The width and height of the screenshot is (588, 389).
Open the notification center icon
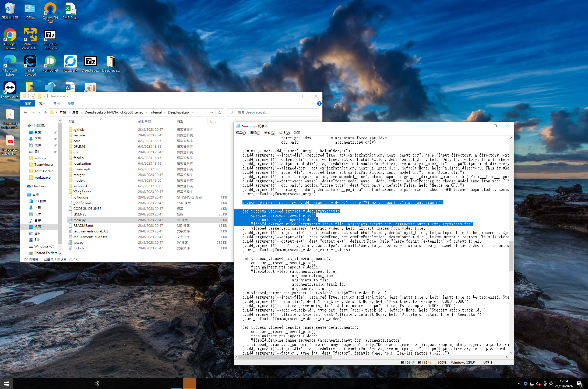pos(579,384)
